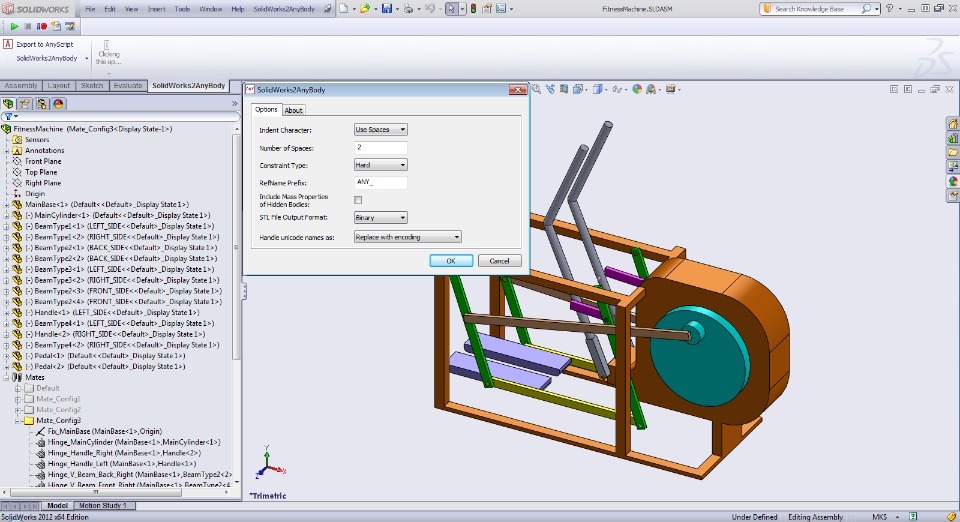The image size is (960, 522).
Task: Open the SolidWorks2AnyBody dropdown arrow in the ribbon
Action: (x=86, y=59)
